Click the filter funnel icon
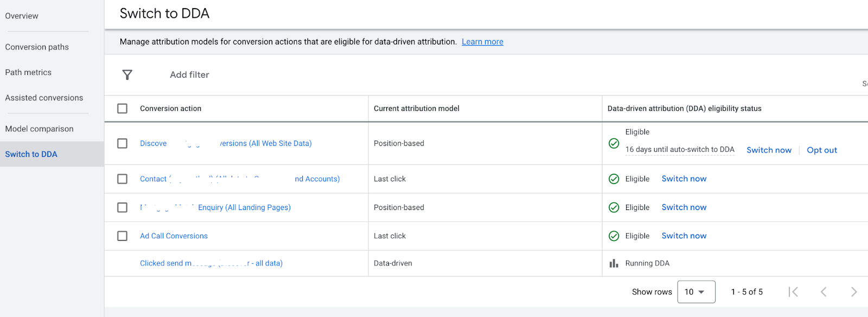Screen dimensions: 868x317 [x=127, y=75]
